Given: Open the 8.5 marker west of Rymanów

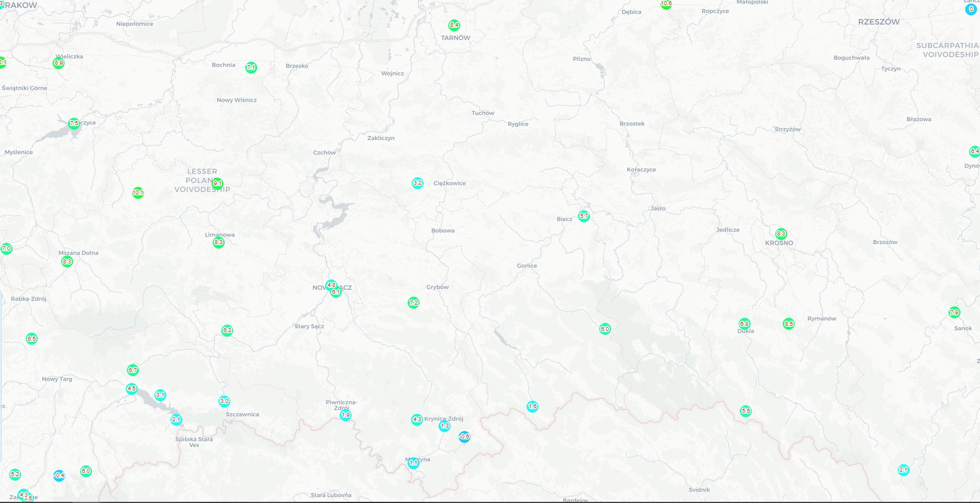Looking at the screenshot, I should pos(788,324).
